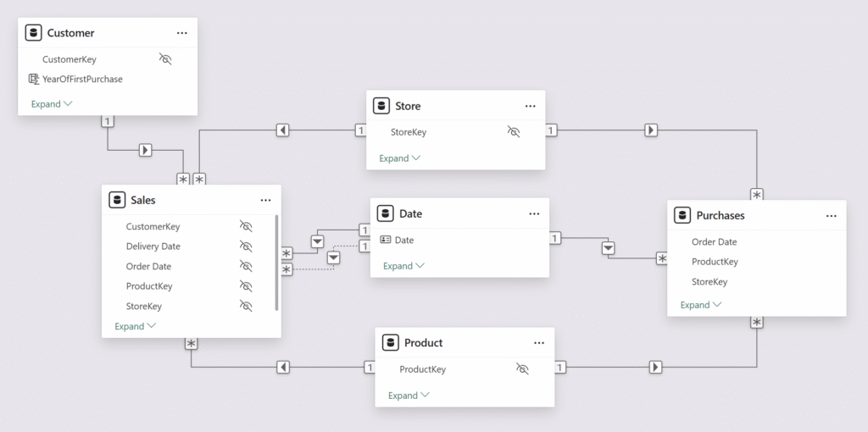This screenshot has height=432, width=868.
Task: Open the ellipsis menu of Customer table
Action: (x=181, y=33)
